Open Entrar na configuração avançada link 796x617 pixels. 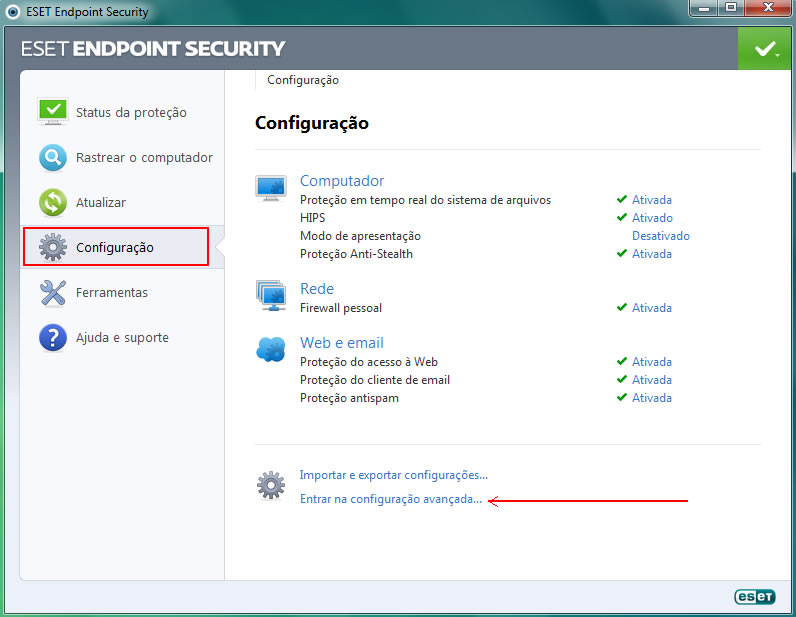tap(391, 498)
